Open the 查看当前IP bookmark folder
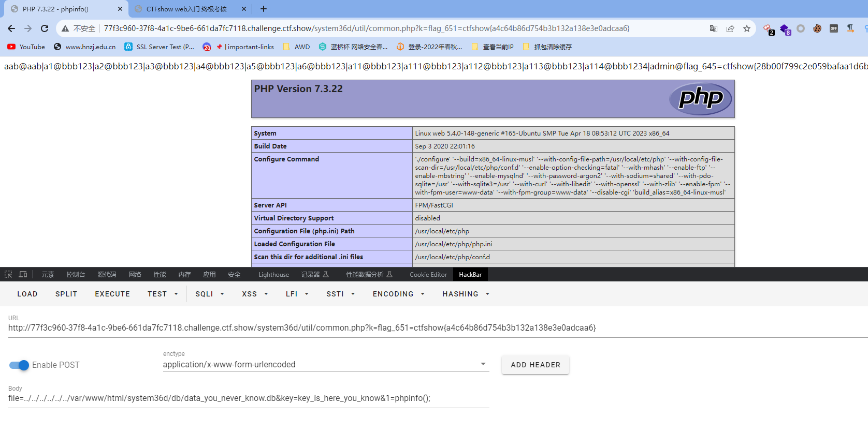 click(x=493, y=47)
